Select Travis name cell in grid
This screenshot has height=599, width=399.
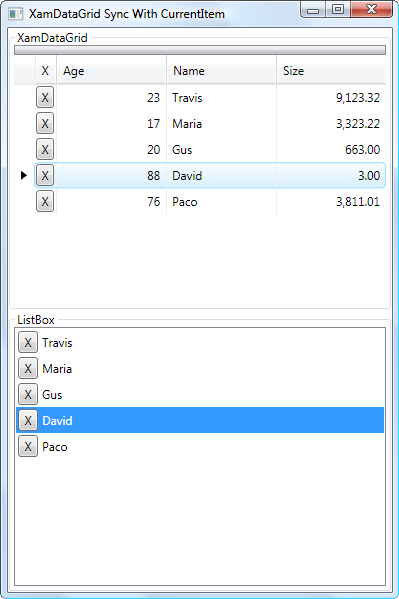point(221,97)
